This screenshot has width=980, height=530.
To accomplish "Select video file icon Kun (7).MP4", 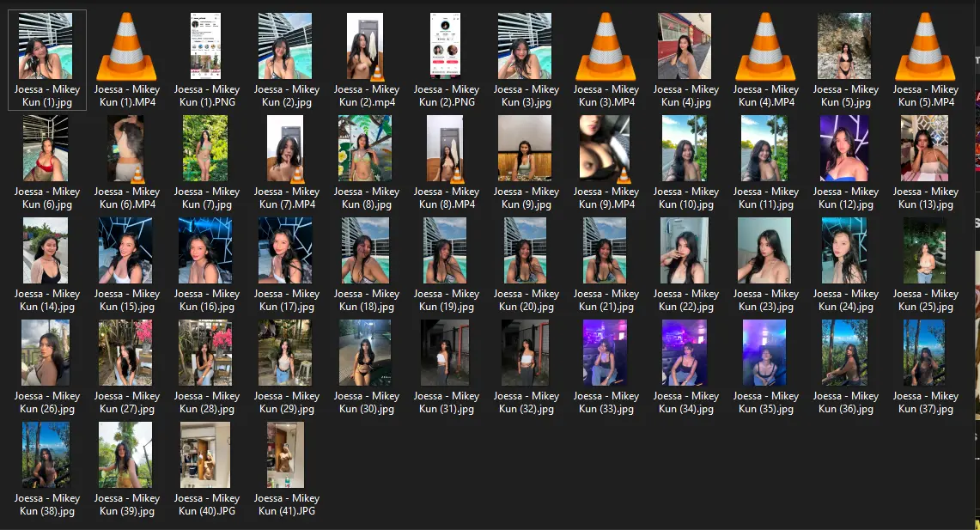I will click(x=286, y=149).
